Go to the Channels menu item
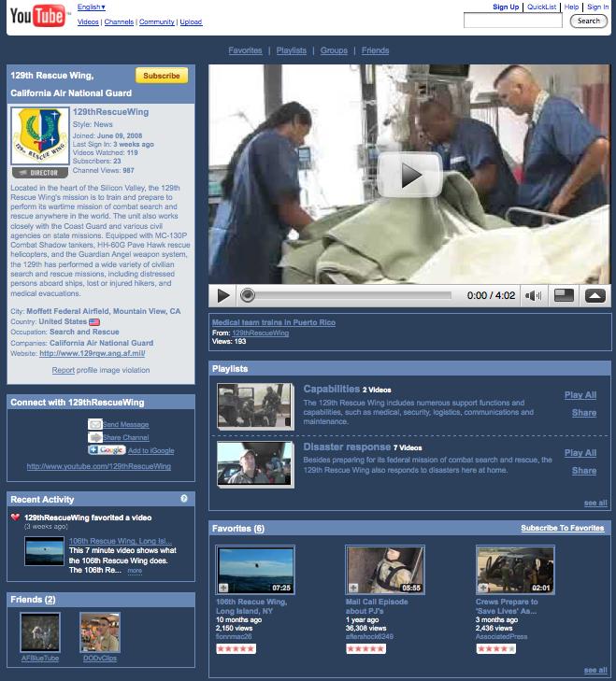The width and height of the screenshot is (616, 681). point(119,21)
